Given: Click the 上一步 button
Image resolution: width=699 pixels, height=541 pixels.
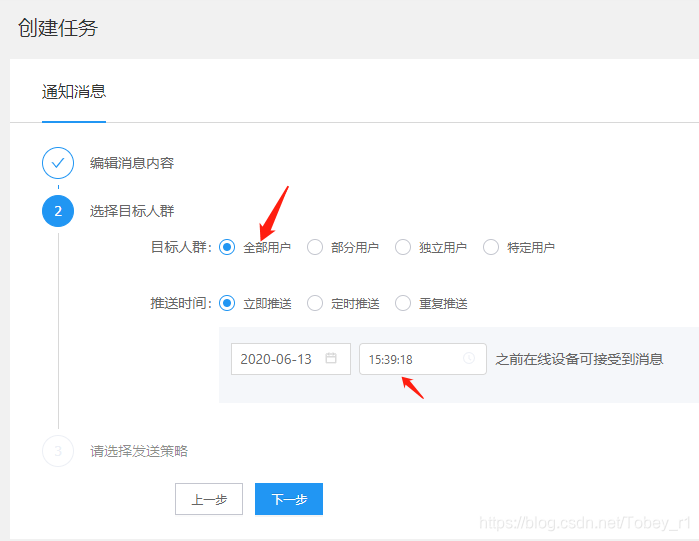Looking at the screenshot, I should (209, 499).
